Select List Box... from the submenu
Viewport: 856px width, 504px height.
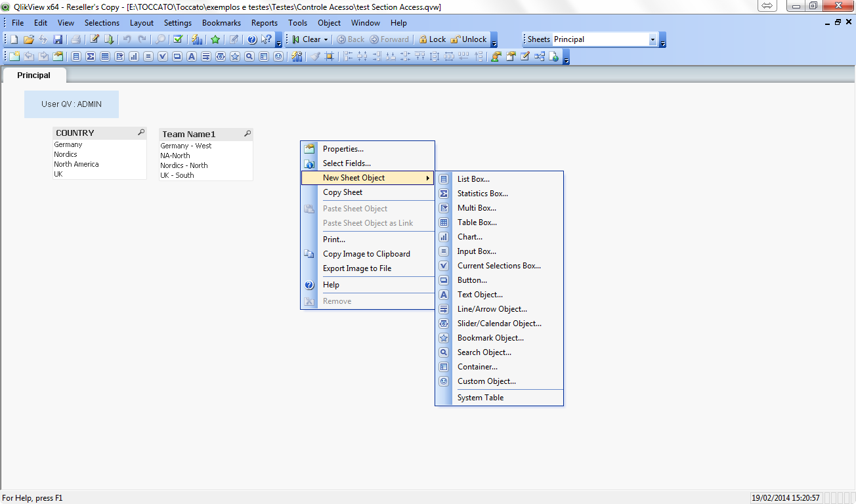[473, 179]
